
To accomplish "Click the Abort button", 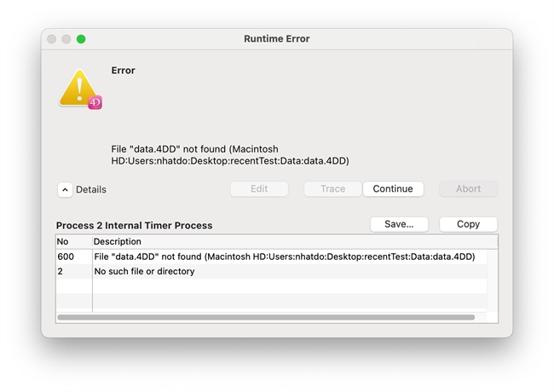I will tap(468, 189).
